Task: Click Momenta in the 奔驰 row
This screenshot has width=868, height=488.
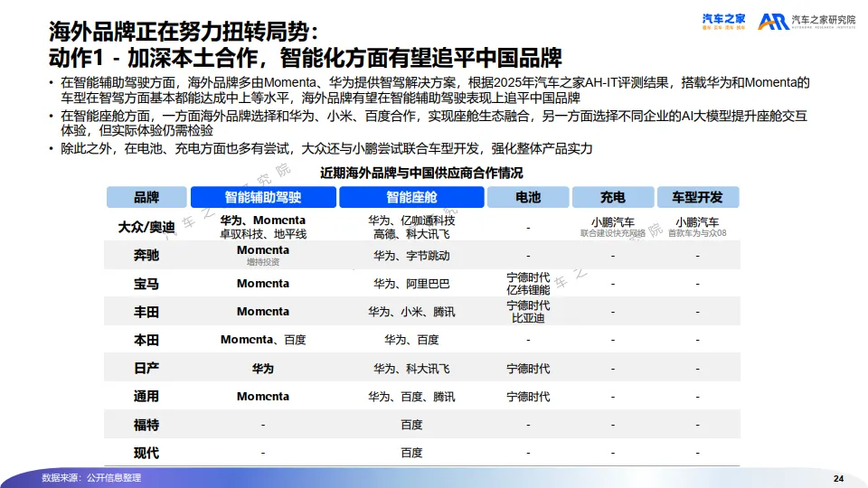Action: [x=263, y=250]
